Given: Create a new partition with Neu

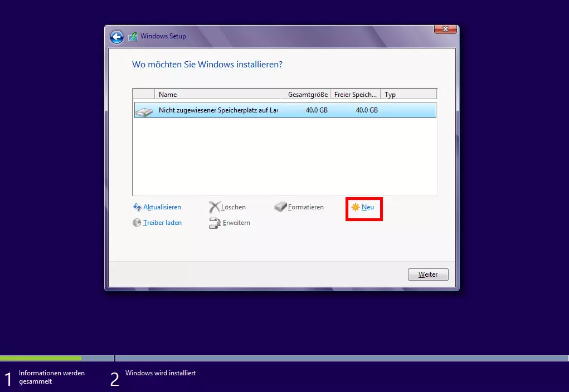Looking at the screenshot, I should click(368, 207).
